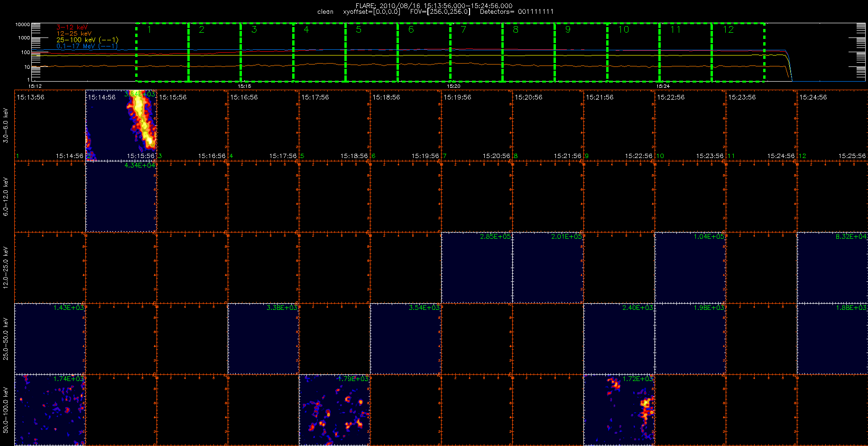Screen dimensions: 868x446
Task: Select interval number 6 in the light curve
Action: tap(424, 52)
